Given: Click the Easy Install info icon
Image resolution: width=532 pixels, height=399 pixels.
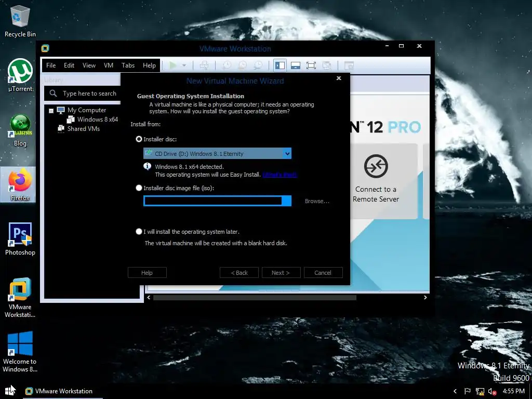Looking at the screenshot, I should point(147,166).
